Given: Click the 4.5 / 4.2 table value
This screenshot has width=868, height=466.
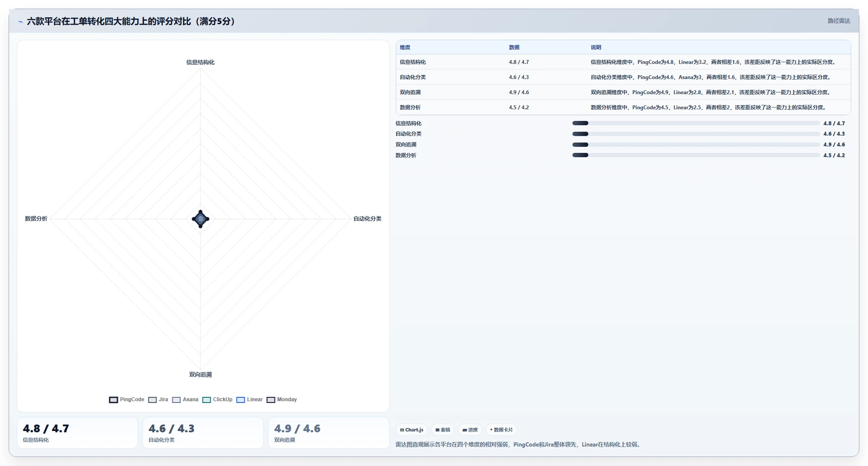Looking at the screenshot, I should click(x=519, y=108).
